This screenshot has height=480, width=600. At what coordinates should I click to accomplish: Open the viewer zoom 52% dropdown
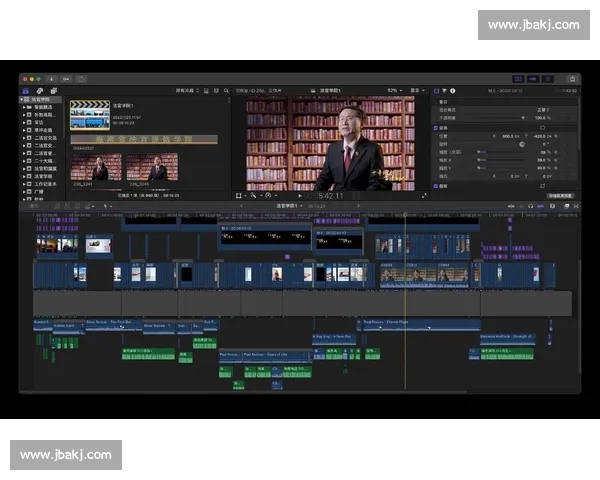(393, 90)
